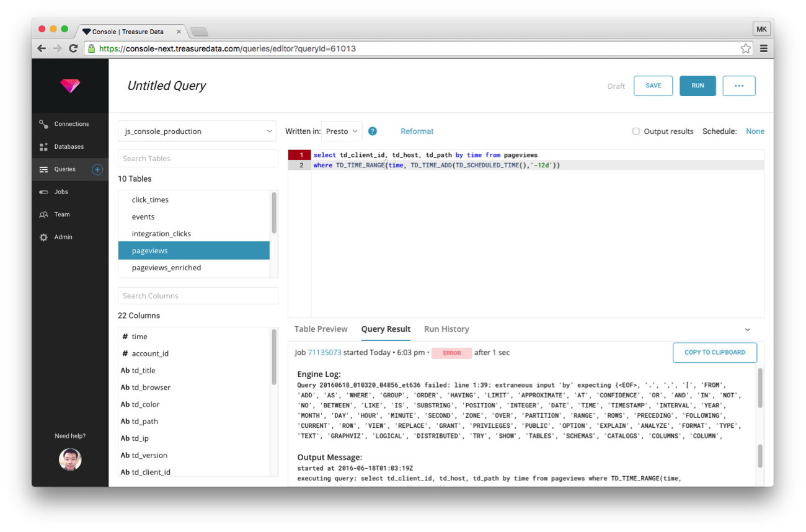Screen dimensions: 806x532
Task: Open job 71135073 link
Action: click(324, 353)
